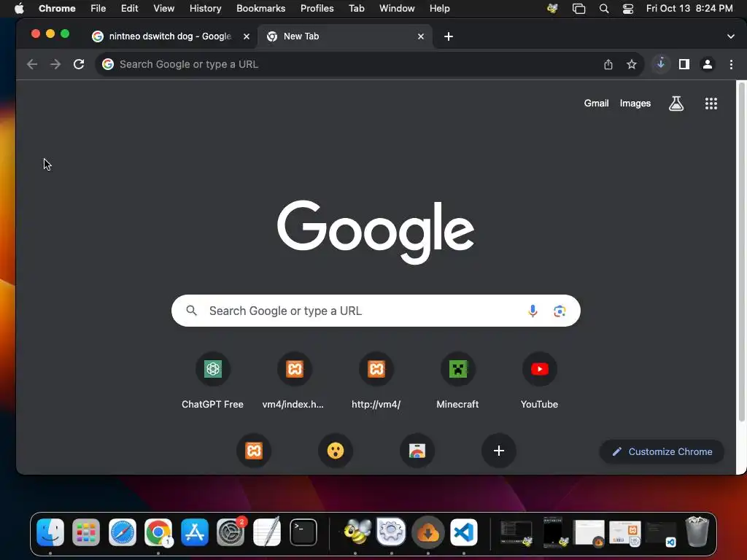This screenshot has height=560, width=747.
Task: Open the View menu
Action: (x=164, y=9)
